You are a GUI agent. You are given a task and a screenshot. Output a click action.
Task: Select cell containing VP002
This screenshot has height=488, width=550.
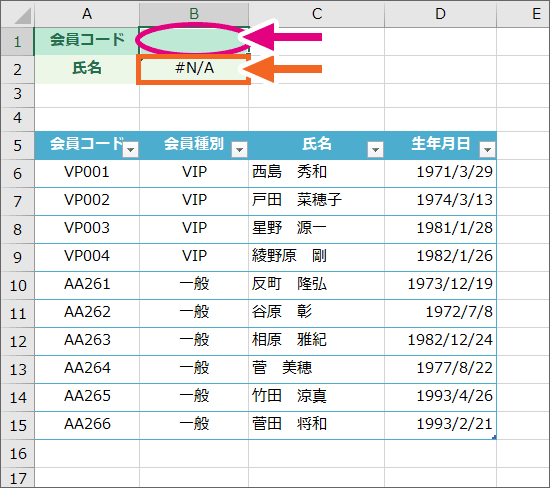pyautogui.click(x=87, y=201)
